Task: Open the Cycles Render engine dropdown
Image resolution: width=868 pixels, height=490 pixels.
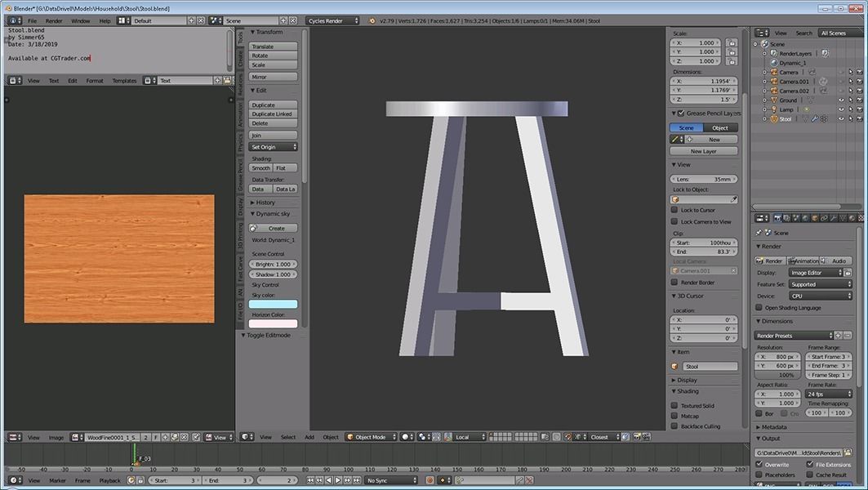Action: pyautogui.click(x=332, y=20)
